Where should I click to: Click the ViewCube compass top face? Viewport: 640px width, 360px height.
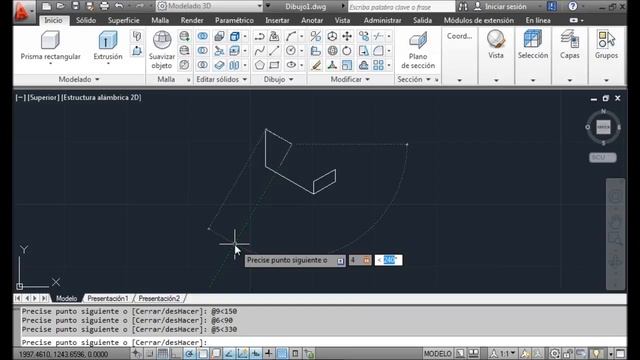click(x=603, y=127)
